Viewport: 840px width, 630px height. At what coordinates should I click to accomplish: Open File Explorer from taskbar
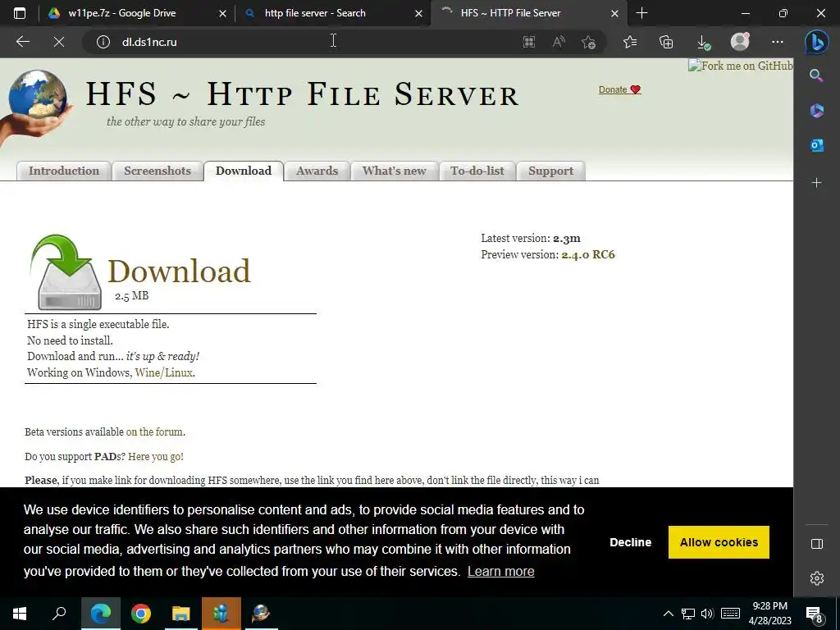point(181,614)
